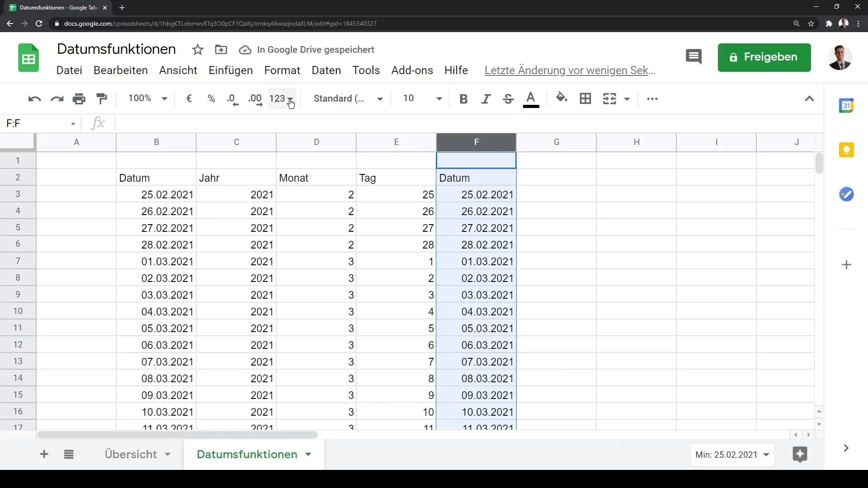Image resolution: width=868 pixels, height=488 pixels.
Task: Open more formats 123 dropdown
Action: tap(282, 99)
